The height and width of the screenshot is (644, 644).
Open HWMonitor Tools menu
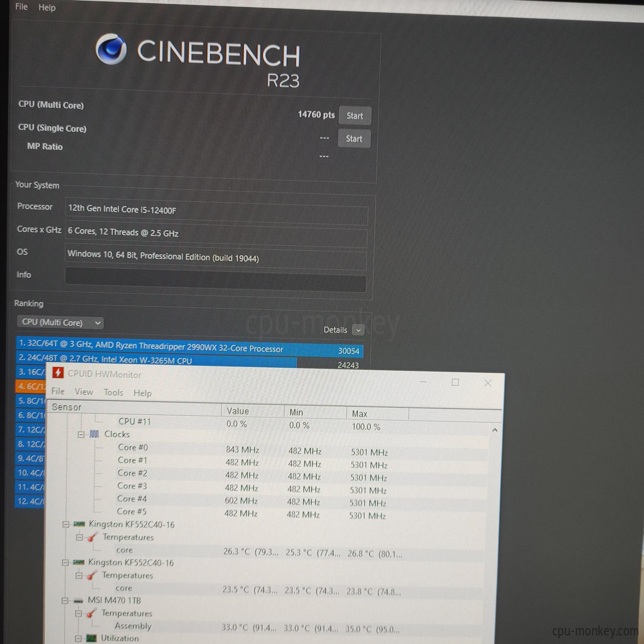click(x=113, y=392)
